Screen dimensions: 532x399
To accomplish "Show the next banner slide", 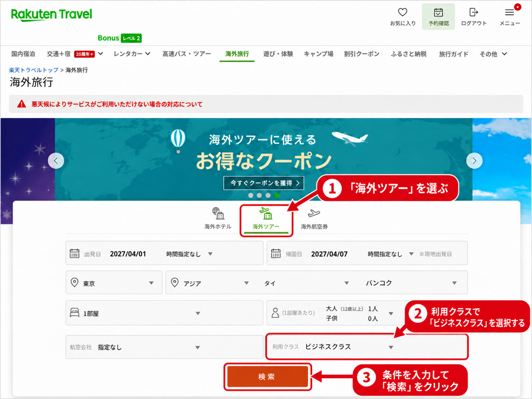I will pos(474,161).
